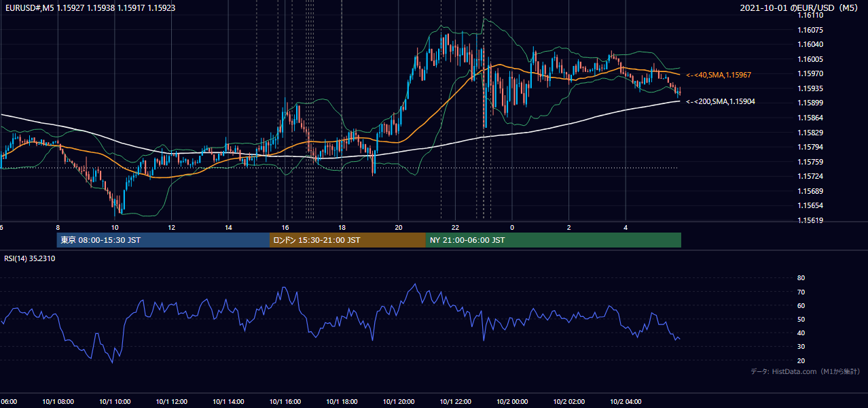Click the 10/1 16:00 time axis label
868x408 pixels.
click(285, 401)
